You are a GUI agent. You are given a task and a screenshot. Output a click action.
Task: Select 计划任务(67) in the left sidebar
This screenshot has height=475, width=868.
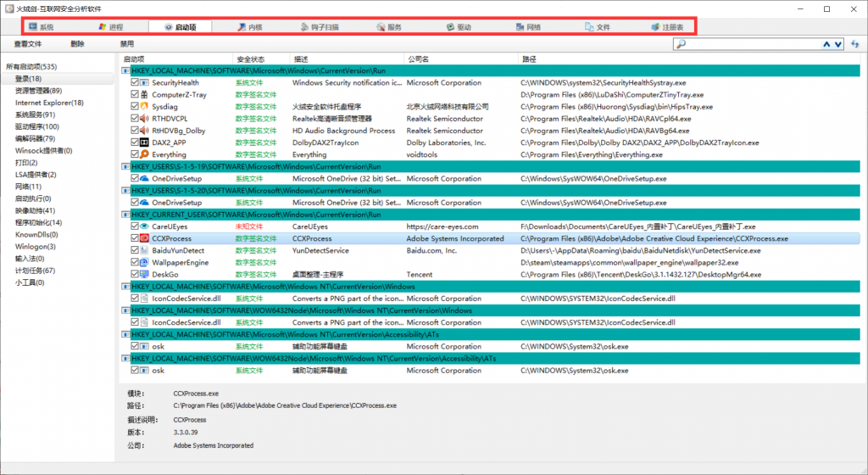tap(35, 271)
